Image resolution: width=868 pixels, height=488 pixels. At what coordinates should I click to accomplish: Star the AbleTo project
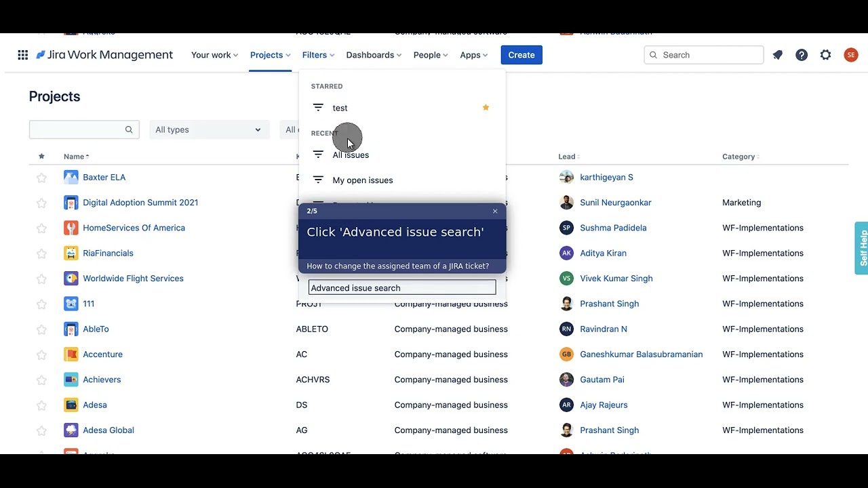[41, 329]
